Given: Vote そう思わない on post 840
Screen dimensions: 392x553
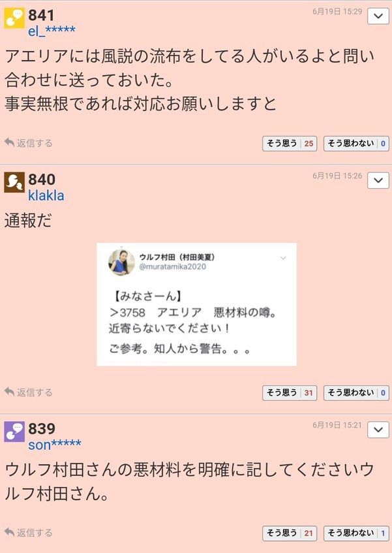Looking at the screenshot, I should (356, 393).
